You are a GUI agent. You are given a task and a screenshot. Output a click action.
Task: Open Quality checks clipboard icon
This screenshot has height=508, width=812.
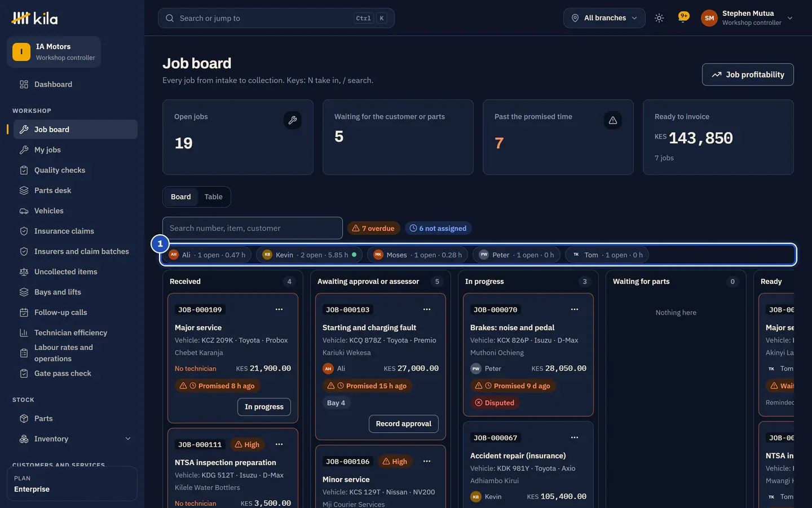[x=24, y=170]
